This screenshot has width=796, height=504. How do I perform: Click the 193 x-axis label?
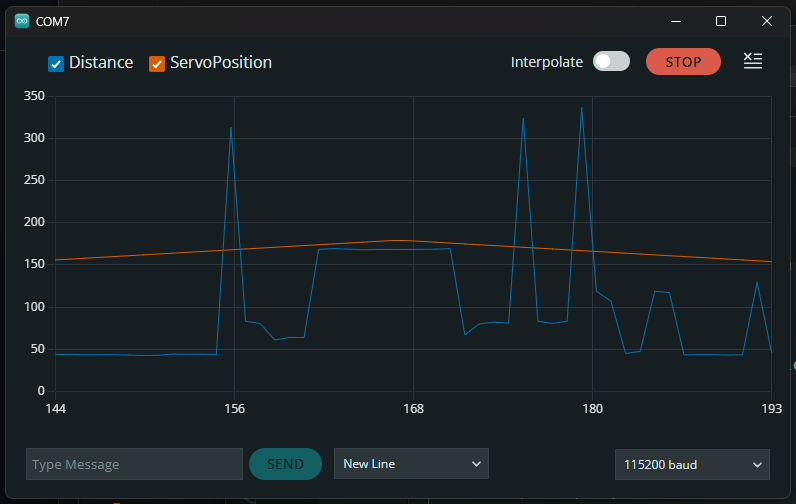click(772, 409)
